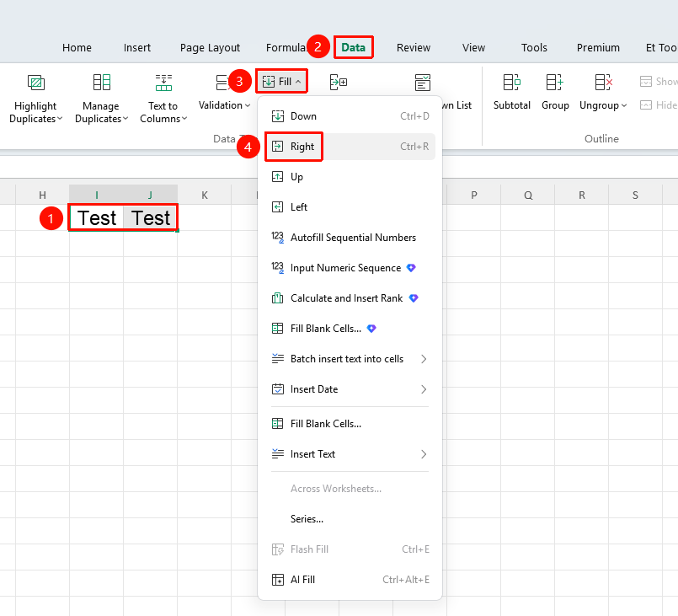This screenshot has width=678, height=616.
Task: Click the Consolidate icon beside Fill
Action: (338, 82)
